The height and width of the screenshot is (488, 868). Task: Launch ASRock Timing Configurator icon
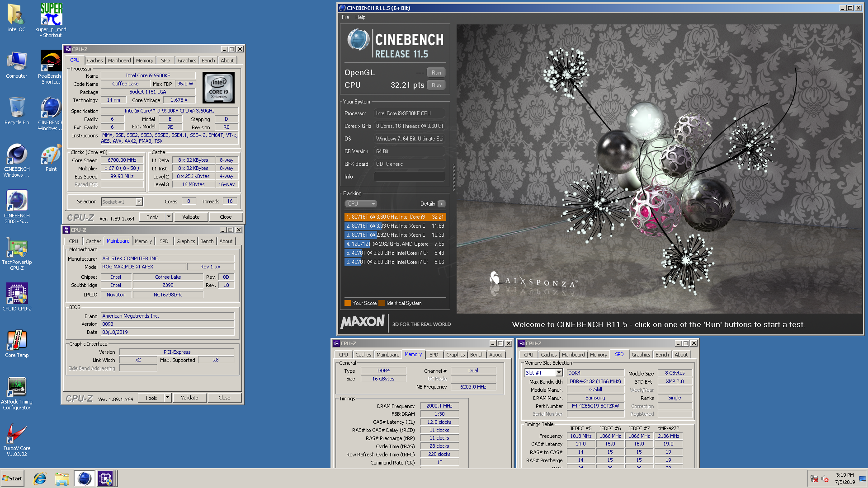pyautogui.click(x=17, y=393)
